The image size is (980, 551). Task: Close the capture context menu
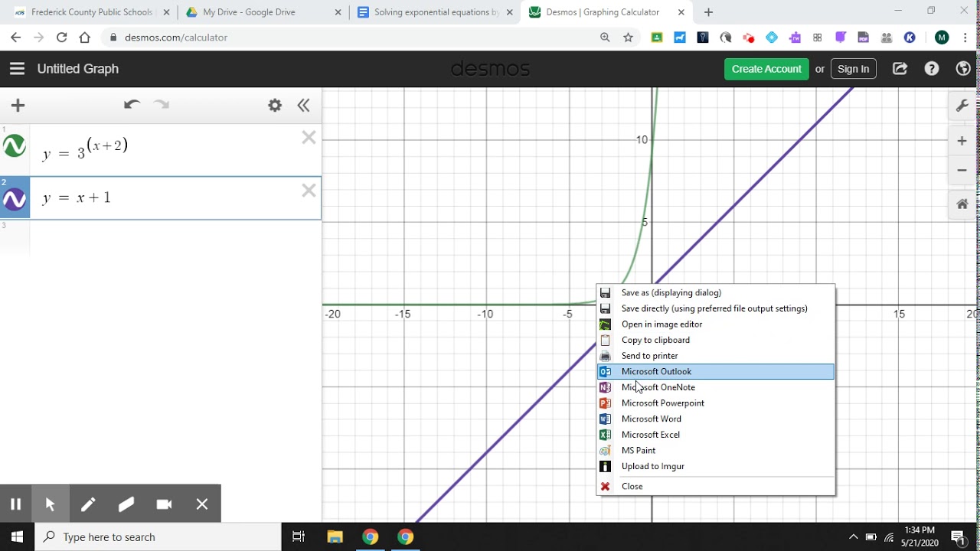[716, 486]
